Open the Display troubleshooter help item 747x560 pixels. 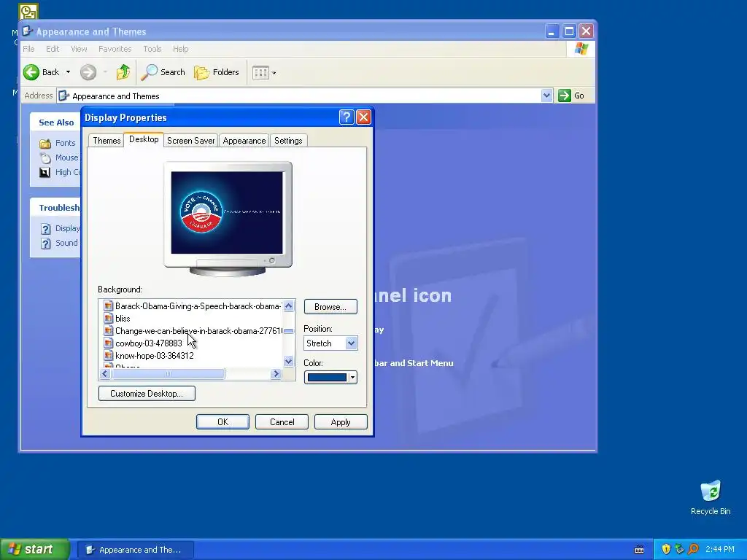pos(67,228)
